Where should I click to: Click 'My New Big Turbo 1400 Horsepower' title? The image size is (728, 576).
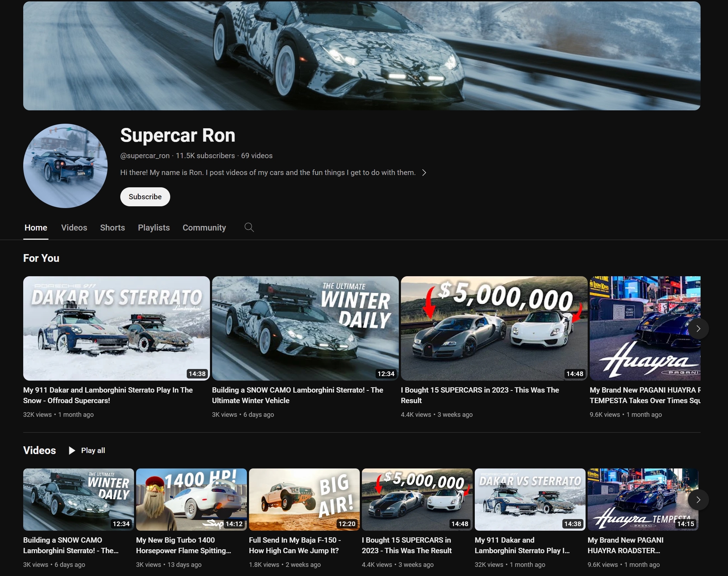click(184, 545)
